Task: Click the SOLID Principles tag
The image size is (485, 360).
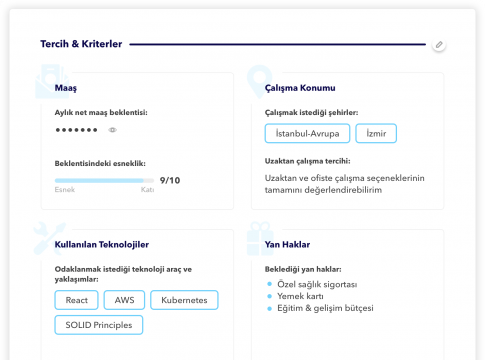Action: click(x=99, y=325)
